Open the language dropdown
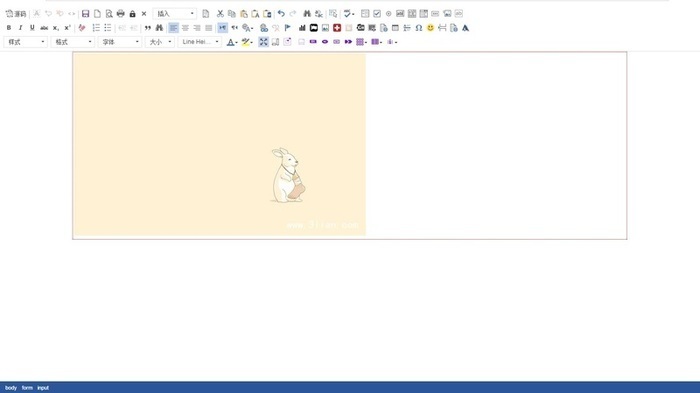The image size is (700, 393). pyautogui.click(x=248, y=28)
